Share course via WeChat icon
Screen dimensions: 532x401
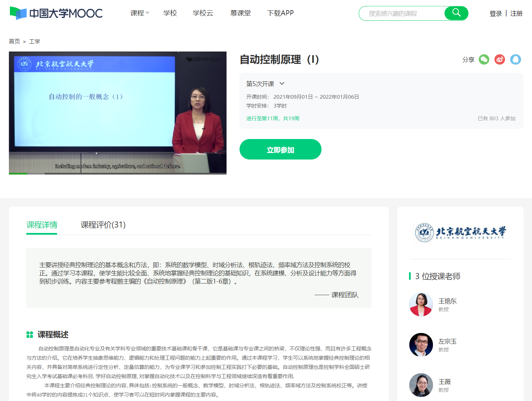point(484,59)
